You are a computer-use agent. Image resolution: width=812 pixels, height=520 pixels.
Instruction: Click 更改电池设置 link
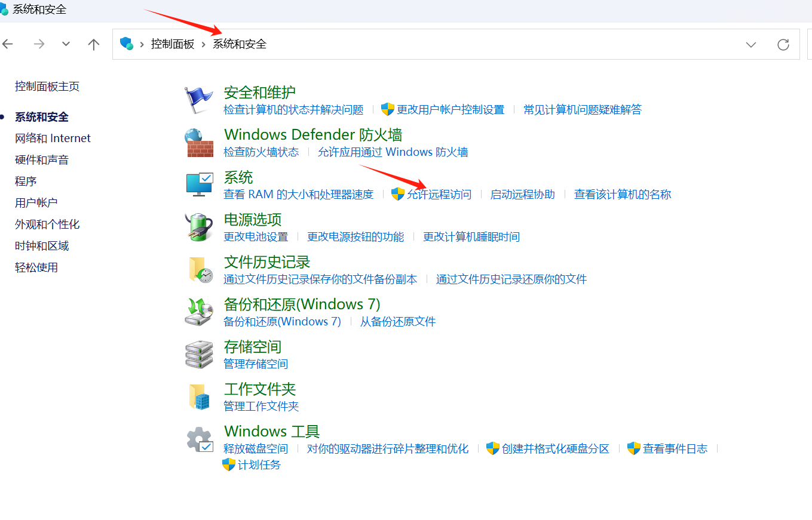[x=256, y=237]
